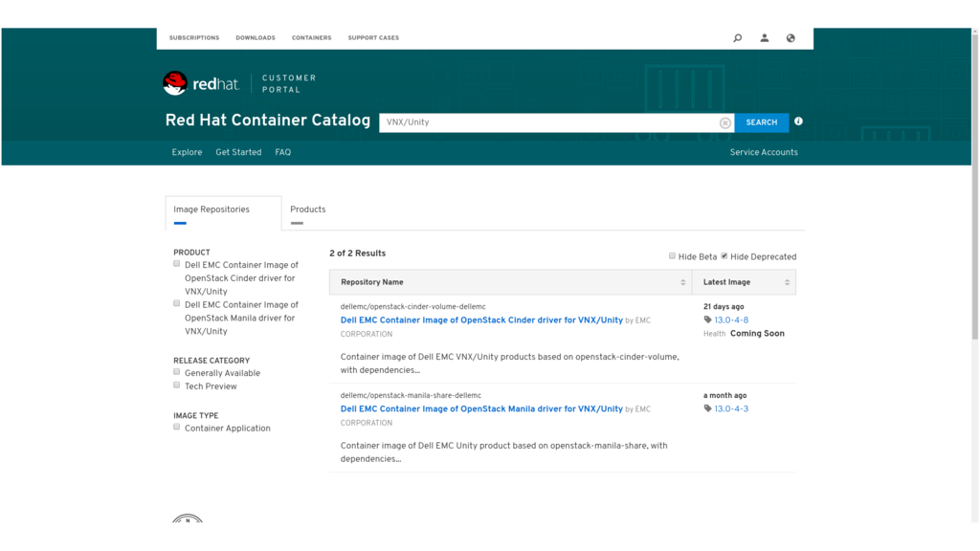Click the magnifying glass search icon

pyautogui.click(x=737, y=38)
